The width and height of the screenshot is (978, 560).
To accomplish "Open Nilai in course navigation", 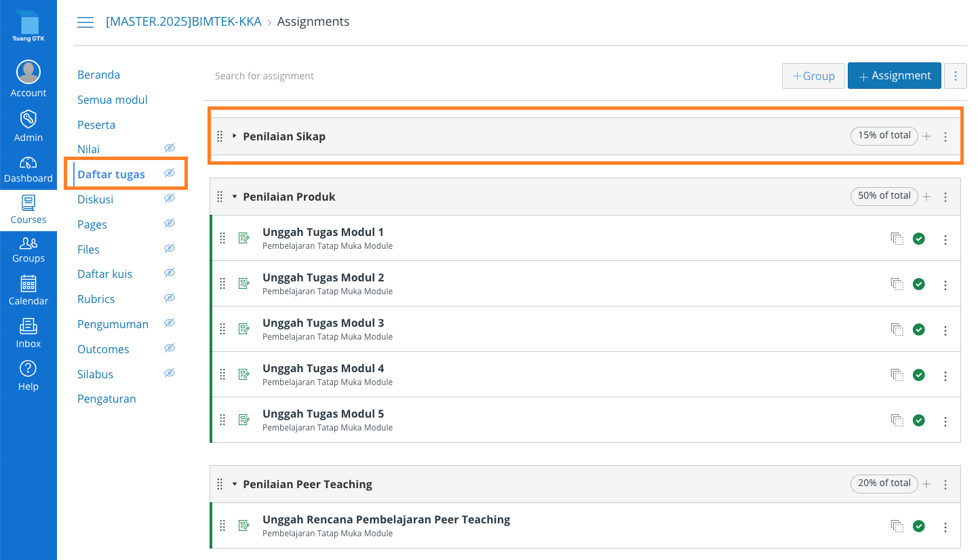I will coord(89,149).
